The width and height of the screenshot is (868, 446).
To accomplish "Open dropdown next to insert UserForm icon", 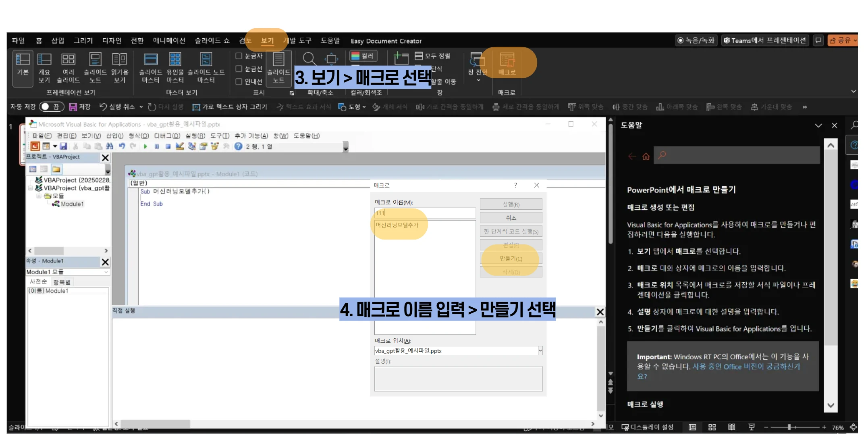I will coord(55,146).
